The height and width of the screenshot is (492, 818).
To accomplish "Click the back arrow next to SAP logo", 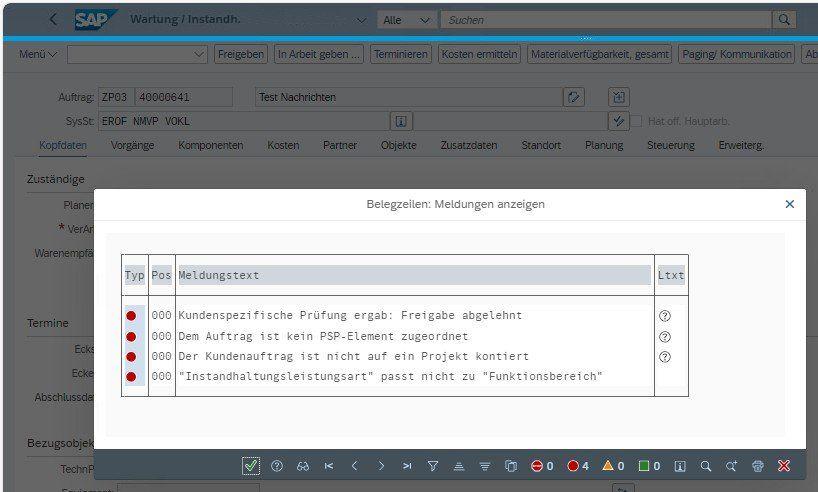I will [53, 19].
